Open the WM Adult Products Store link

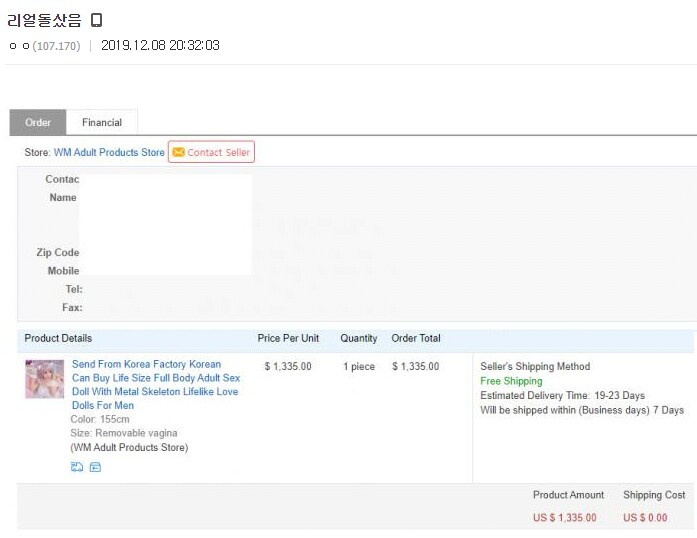pos(109,152)
